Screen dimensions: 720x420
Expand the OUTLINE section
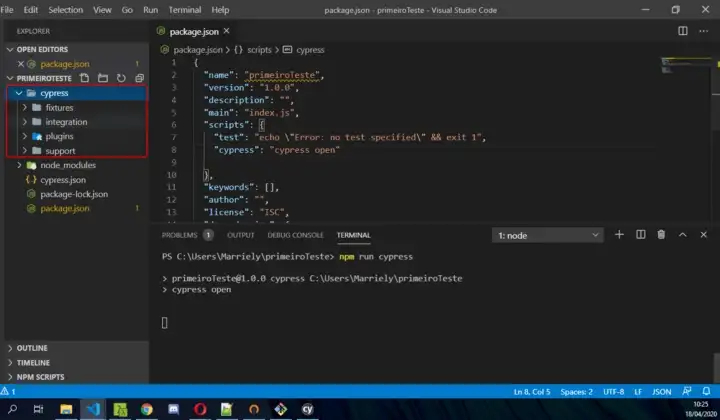point(32,348)
